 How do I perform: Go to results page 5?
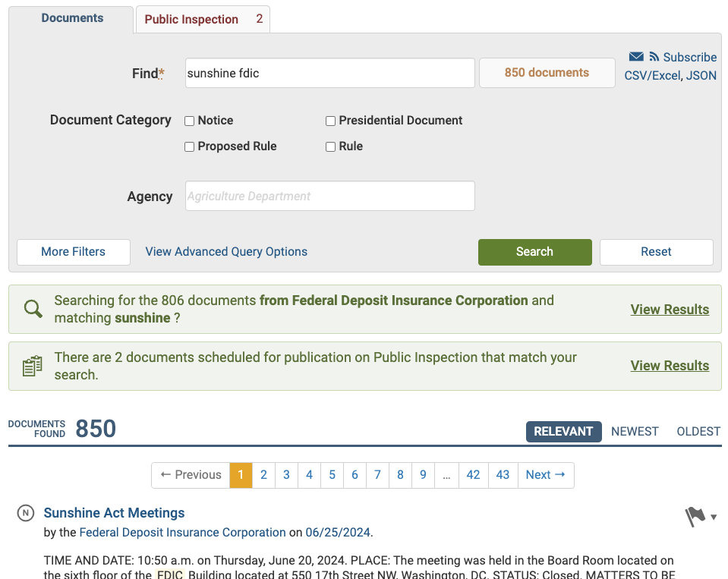(332, 475)
